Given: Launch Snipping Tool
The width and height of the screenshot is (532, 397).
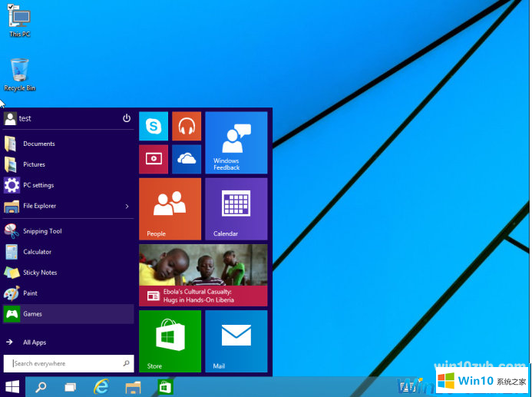Looking at the screenshot, I should (x=68, y=231).
